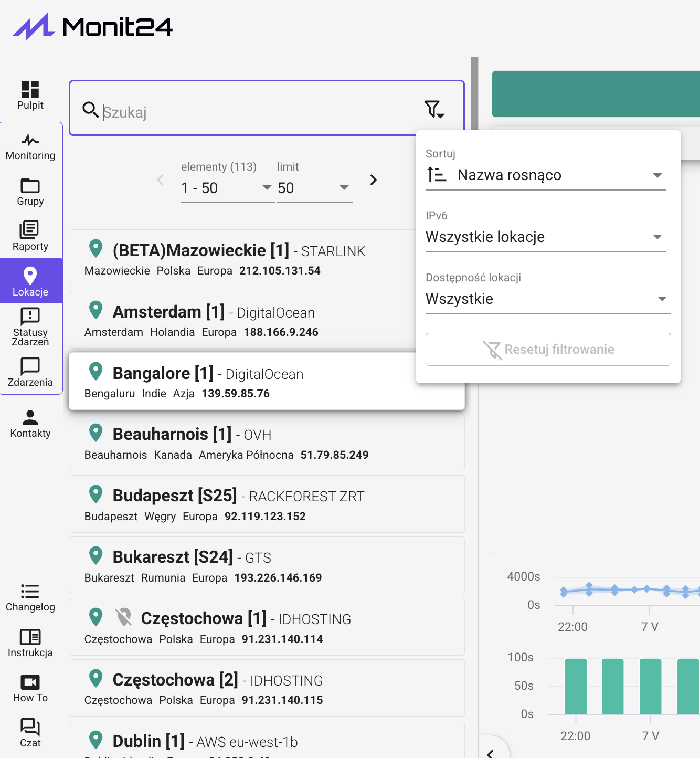Select the Lokacje sidebar item
The width and height of the screenshot is (700, 758).
(x=31, y=281)
